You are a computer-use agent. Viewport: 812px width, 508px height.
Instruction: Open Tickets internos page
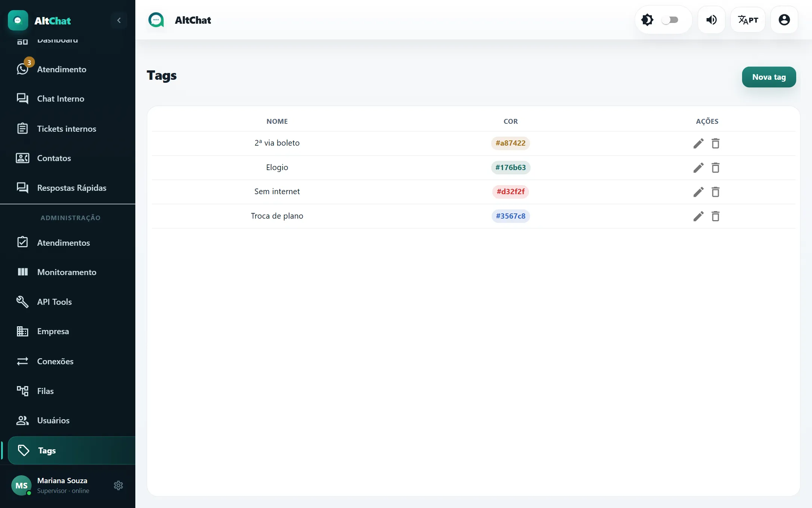[x=68, y=129]
